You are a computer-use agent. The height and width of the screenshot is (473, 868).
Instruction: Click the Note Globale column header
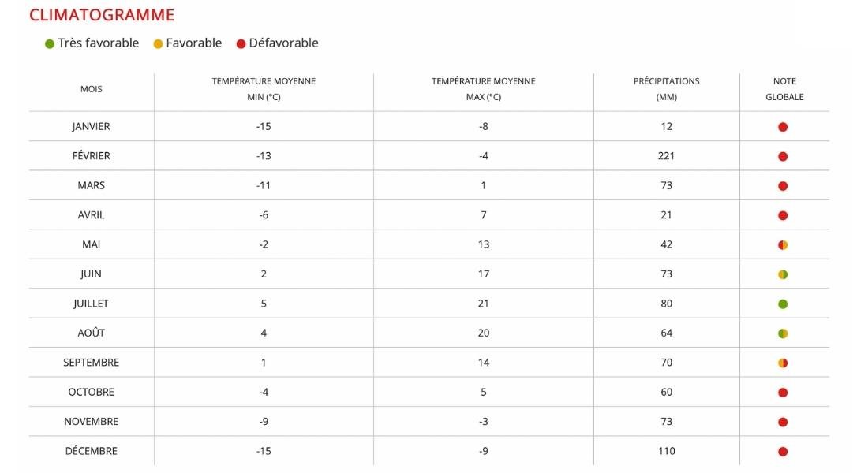click(784, 89)
